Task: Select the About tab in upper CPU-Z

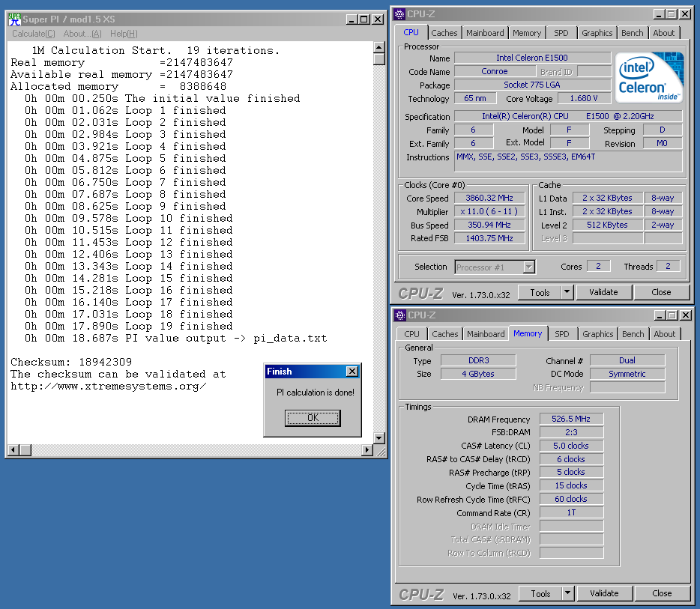Action: coord(664,33)
